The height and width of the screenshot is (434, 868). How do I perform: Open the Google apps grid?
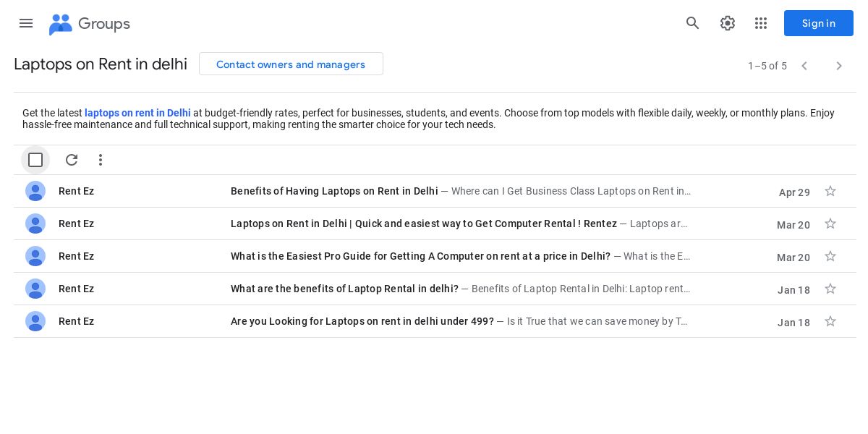tap(761, 23)
